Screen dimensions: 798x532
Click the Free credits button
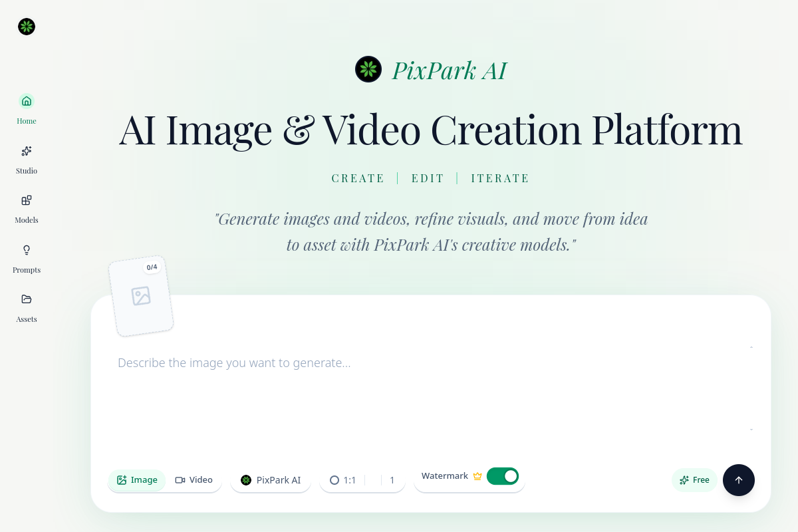[x=694, y=480]
